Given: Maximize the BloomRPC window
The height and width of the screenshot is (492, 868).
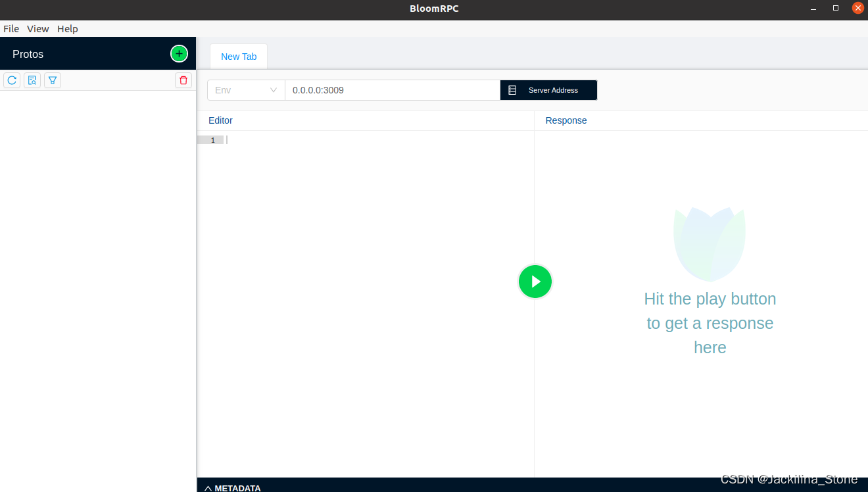Looking at the screenshot, I should click(836, 8).
